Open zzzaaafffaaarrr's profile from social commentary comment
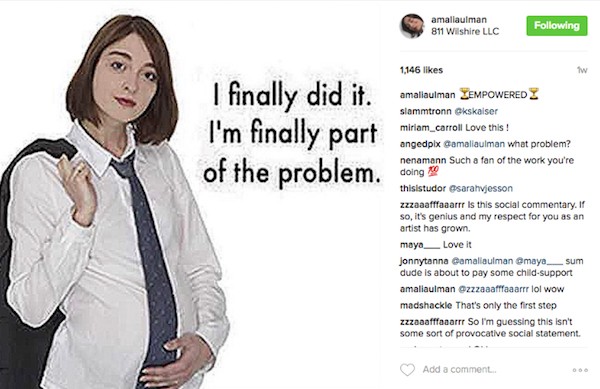 (432, 205)
